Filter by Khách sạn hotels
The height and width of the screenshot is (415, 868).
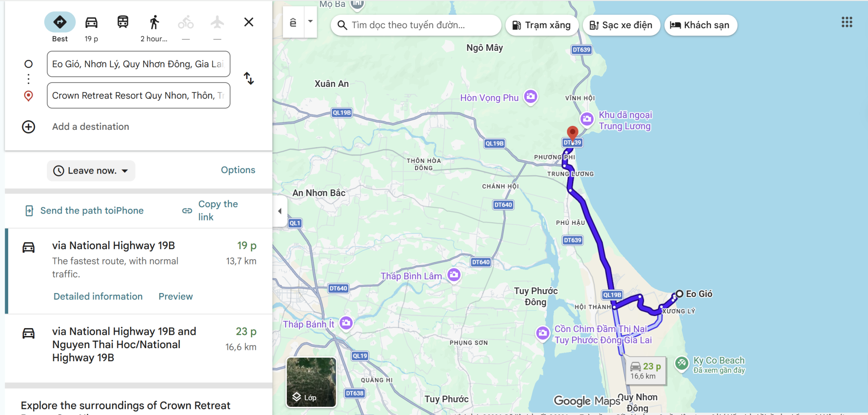point(700,25)
